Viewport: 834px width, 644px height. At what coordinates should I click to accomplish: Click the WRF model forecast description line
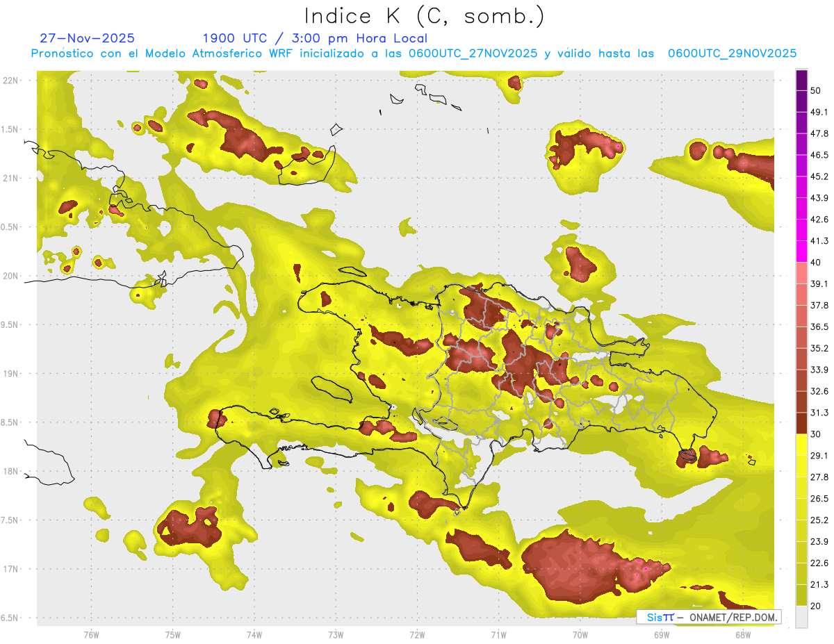[414, 53]
